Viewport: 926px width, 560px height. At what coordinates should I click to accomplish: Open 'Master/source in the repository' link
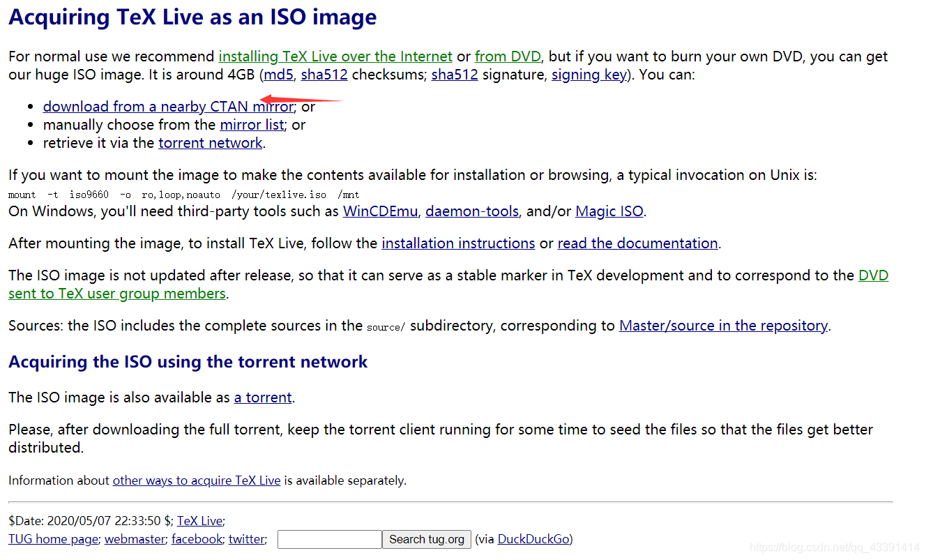723,326
